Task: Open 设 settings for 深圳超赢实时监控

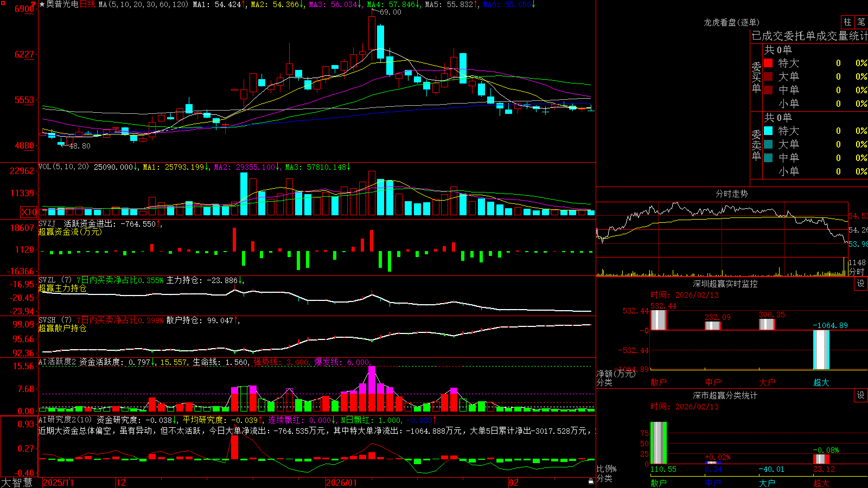Action: pyautogui.click(x=861, y=284)
